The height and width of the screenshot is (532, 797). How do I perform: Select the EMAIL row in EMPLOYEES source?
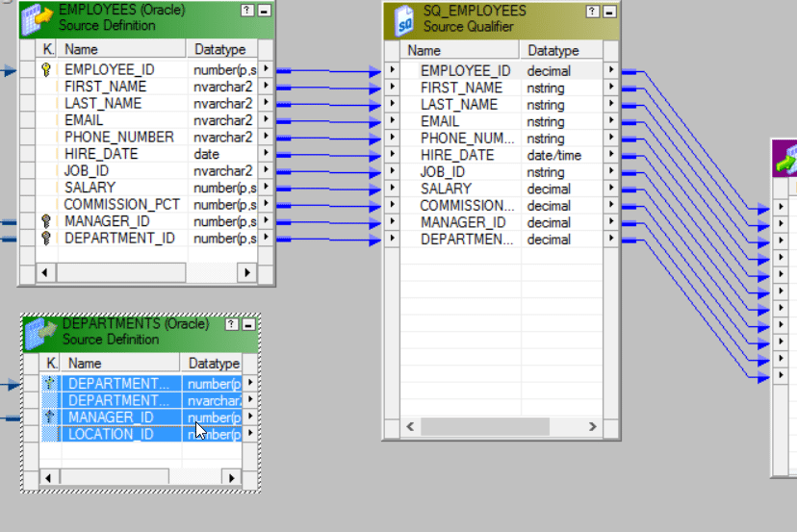[x=147, y=120]
